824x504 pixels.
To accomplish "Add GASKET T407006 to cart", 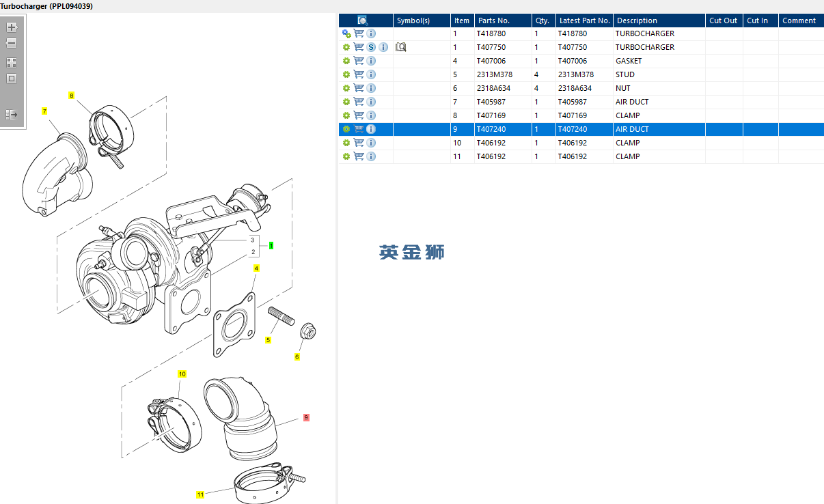I will coord(359,61).
